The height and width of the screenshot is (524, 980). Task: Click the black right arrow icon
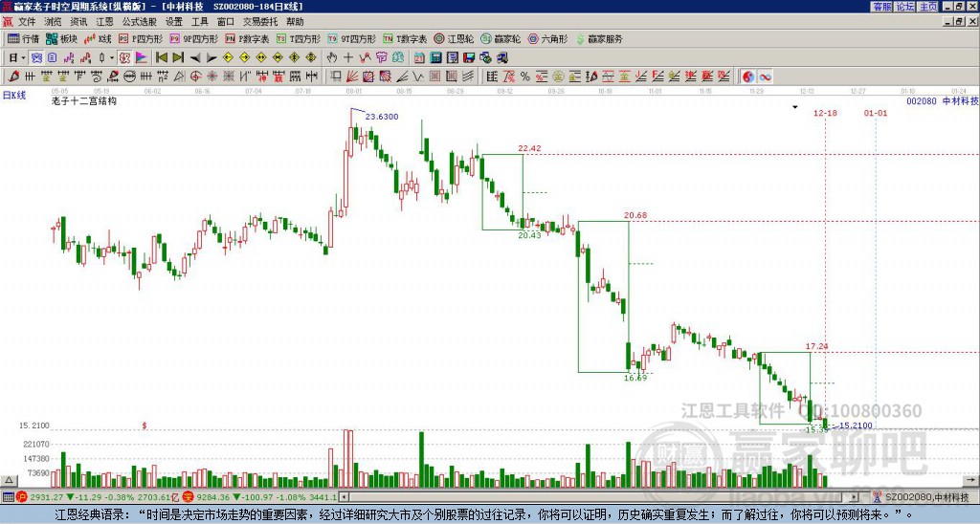(x=212, y=57)
